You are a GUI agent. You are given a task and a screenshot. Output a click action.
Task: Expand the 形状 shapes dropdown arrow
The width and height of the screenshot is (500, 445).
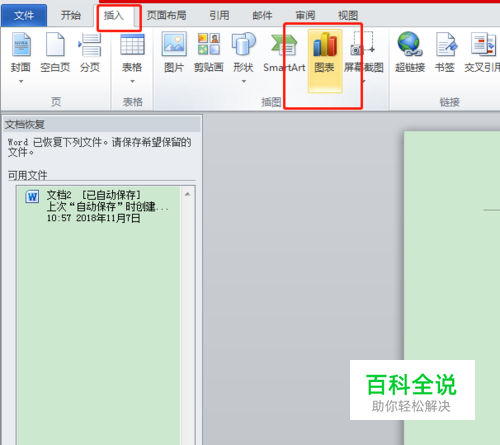tap(244, 81)
